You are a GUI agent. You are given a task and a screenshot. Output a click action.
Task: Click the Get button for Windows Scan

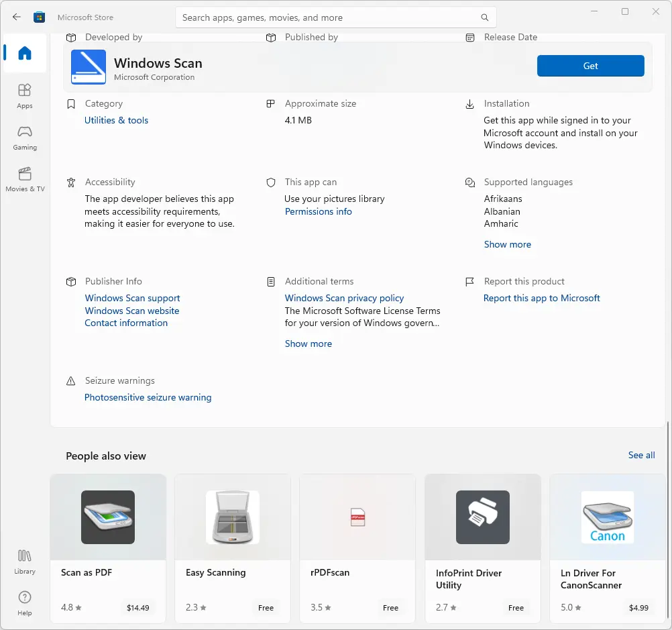pyautogui.click(x=590, y=66)
